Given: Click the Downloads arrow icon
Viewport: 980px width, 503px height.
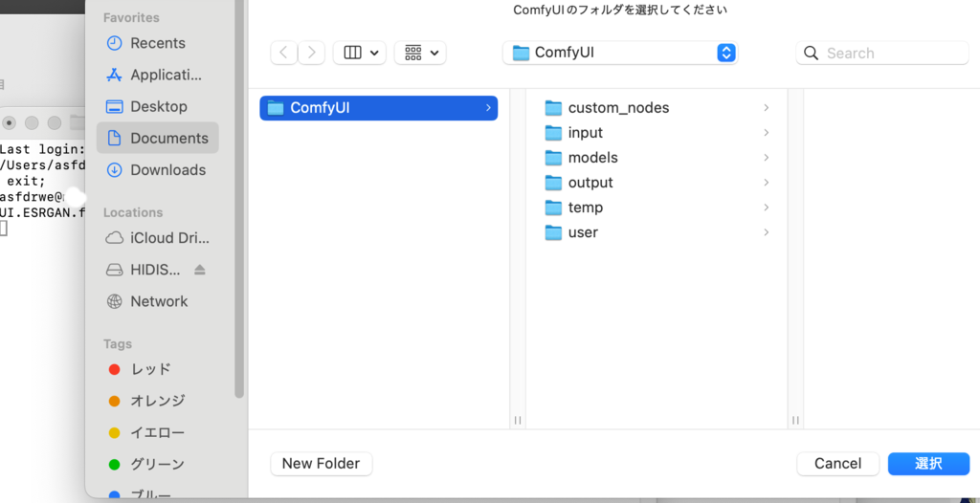Looking at the screenshot, I should [x=115, y=170].
